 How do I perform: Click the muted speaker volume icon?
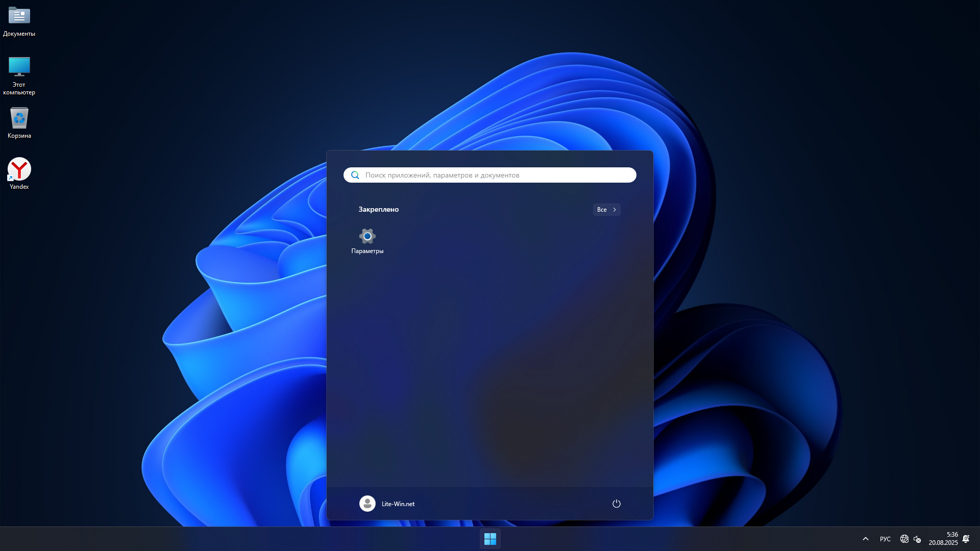917,539
